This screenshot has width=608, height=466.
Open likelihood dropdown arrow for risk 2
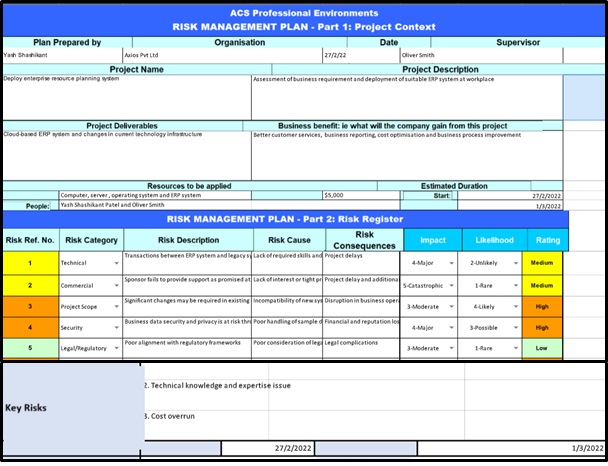tap(516, 286)
